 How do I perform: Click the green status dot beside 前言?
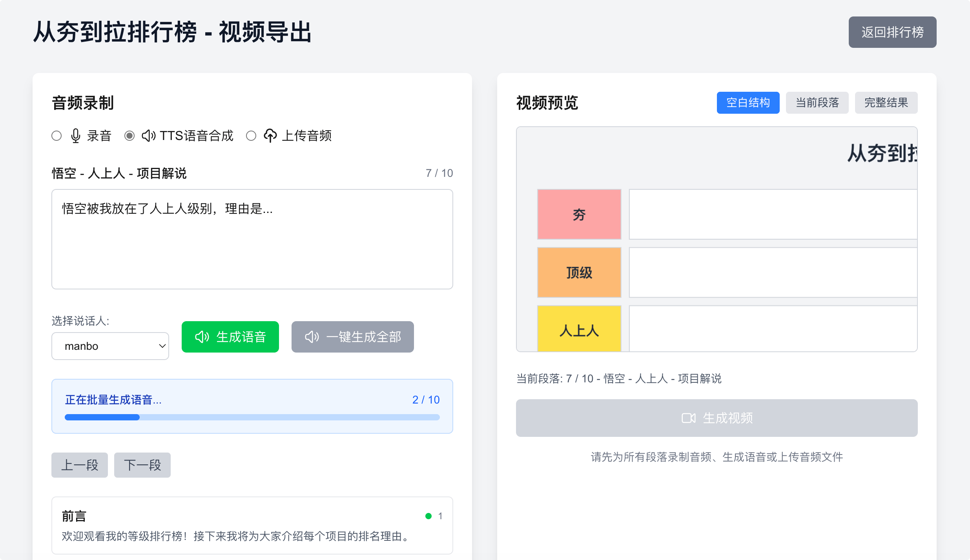click(x=428, y=516)
